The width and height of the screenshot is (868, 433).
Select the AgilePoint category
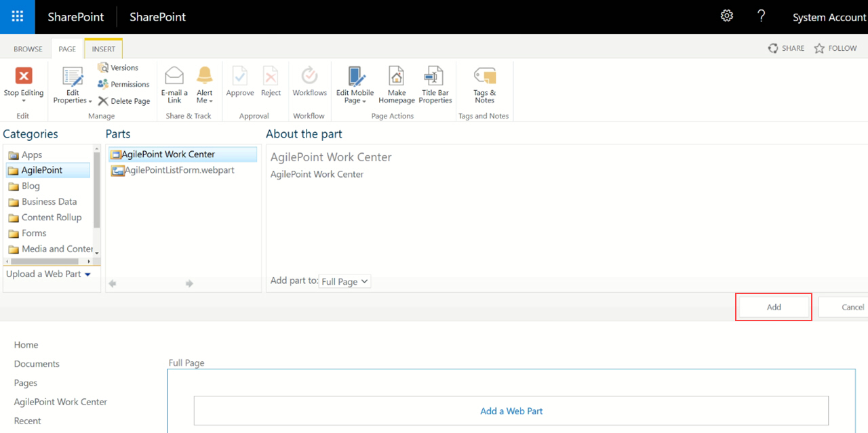pos(47,170)
